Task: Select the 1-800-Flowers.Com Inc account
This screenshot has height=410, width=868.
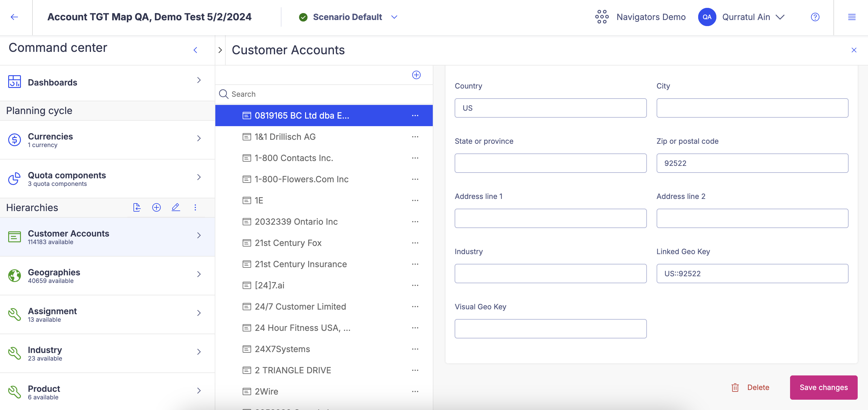Action: [x=324, y=179]
